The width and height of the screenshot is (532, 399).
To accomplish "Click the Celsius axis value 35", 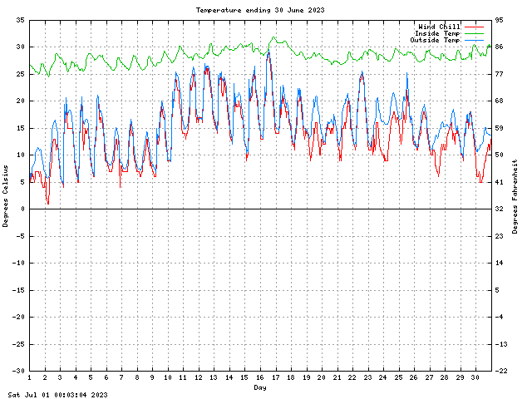I will pyautogui.click(x=20, y=20).
